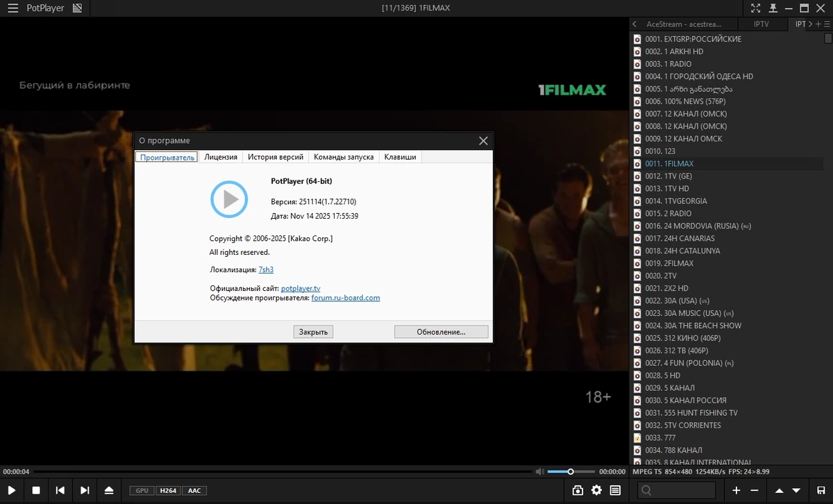Toggle the playlist panel icon

pyautogui.click(x=615, y=490)
